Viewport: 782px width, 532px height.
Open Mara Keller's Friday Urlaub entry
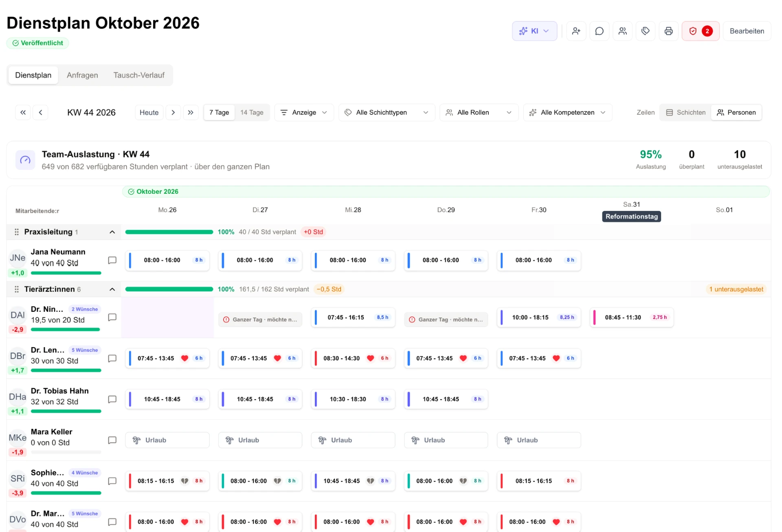[x=539, y=440]
